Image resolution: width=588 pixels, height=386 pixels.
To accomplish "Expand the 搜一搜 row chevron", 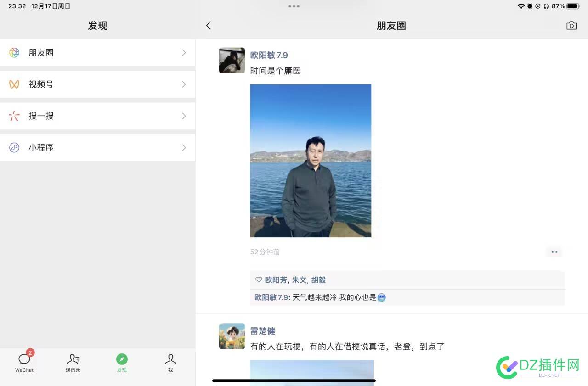I will [x=184, y=116].
